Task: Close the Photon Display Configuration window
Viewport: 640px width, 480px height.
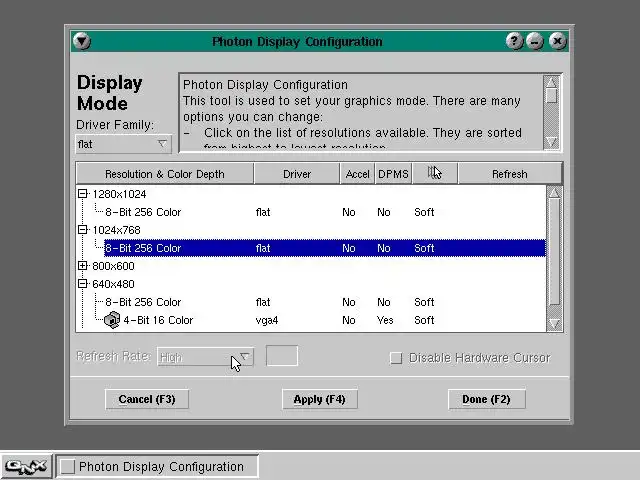Action: click(x=558, y=41)
